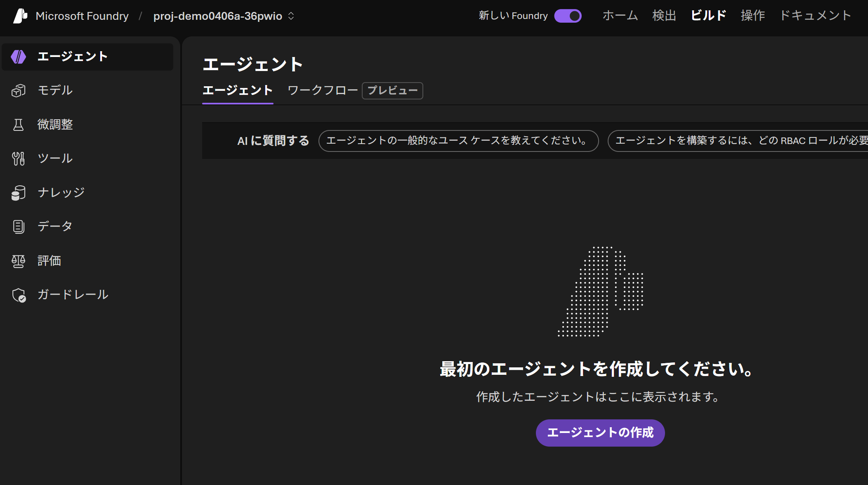The height and width of the screenshot is (485, 868).
Task: Click the ナレッジ database icon
Action: 19,193
